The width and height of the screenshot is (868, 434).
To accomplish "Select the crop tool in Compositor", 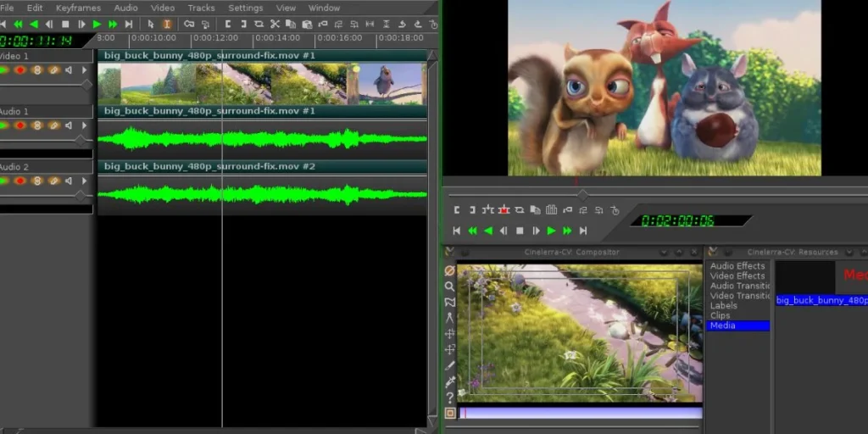I will tap(449, 365).
